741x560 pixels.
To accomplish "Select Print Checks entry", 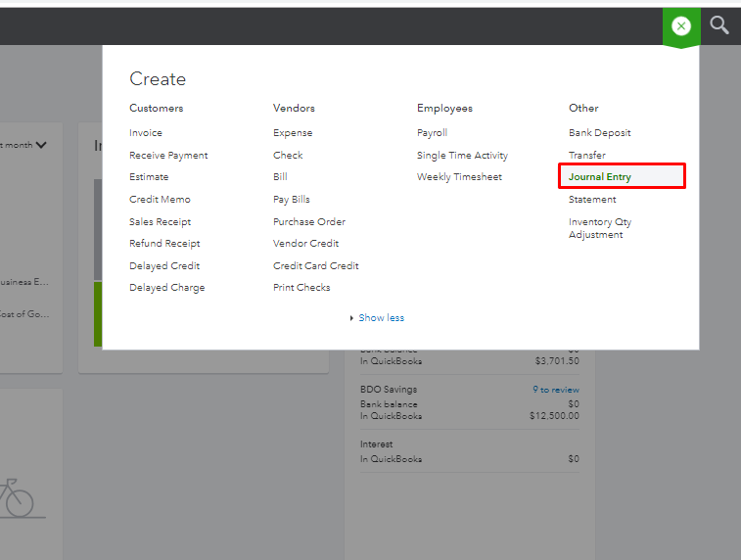I will (301, 288).
